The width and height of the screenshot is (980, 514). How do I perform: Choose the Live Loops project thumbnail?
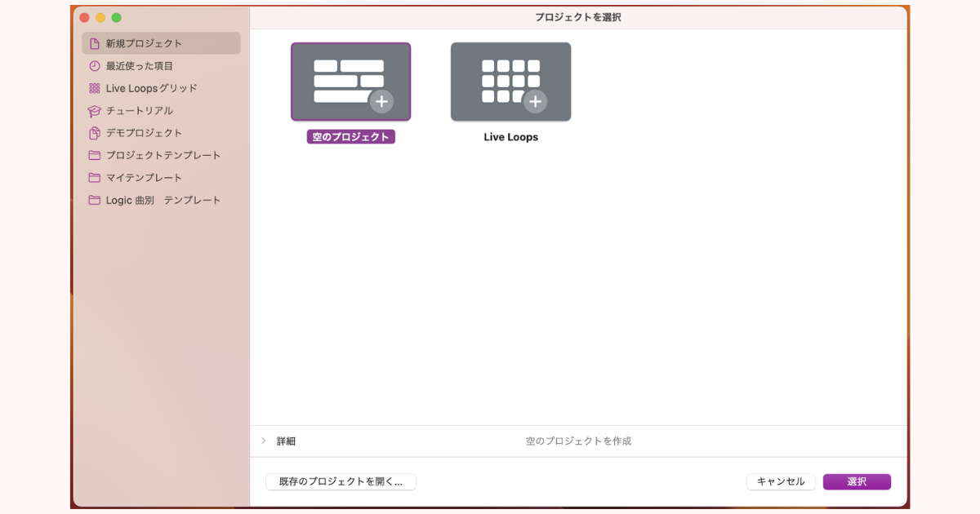510,82
